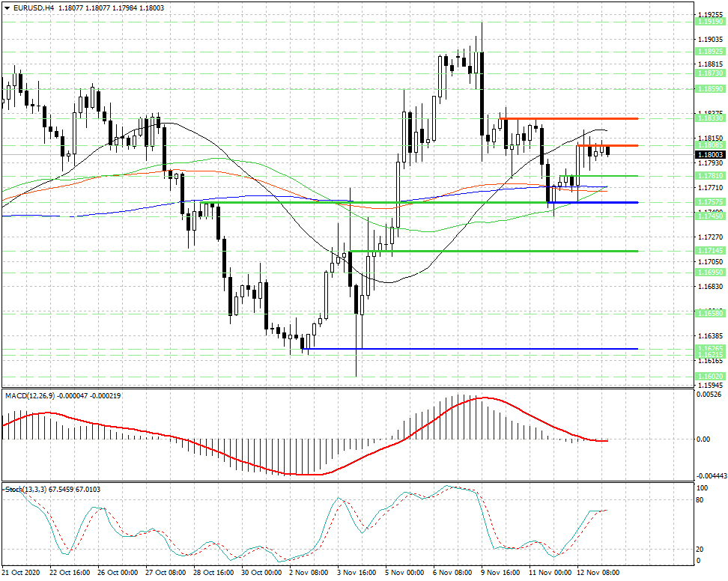Click the green 1.17145 level label
Image resolution: width=728 pixels, height=581 pixels.
710,251
